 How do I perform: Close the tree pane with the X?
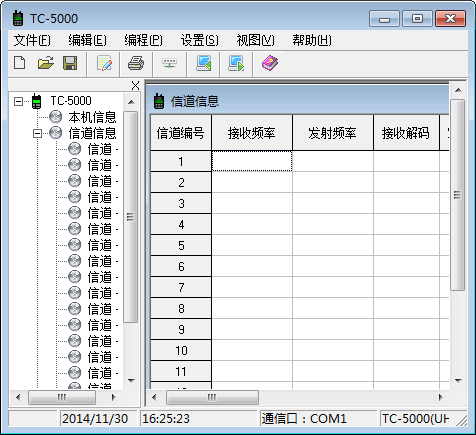coord(135,86)
